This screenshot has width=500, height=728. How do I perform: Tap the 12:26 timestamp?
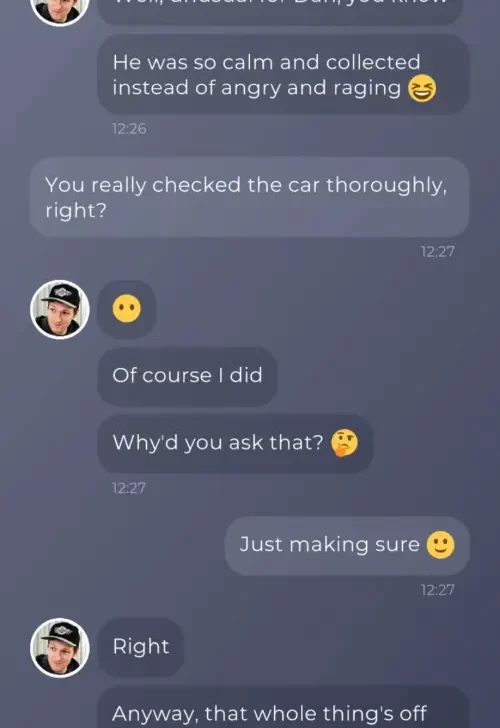tap(129, 129)
